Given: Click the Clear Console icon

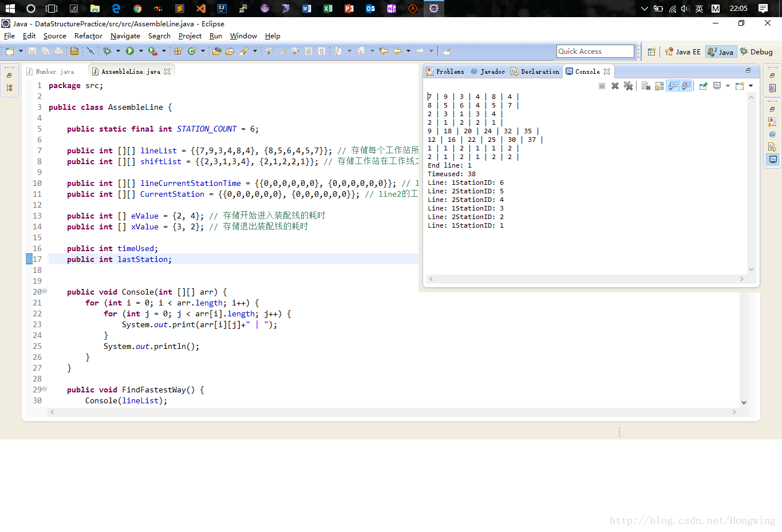Looking at the screenshot, I should click(646, 86).
